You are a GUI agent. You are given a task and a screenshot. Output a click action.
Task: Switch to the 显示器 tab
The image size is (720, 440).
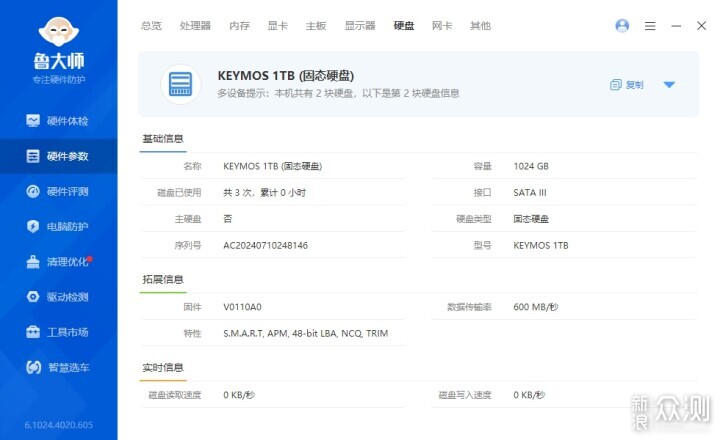coord(360,26)
